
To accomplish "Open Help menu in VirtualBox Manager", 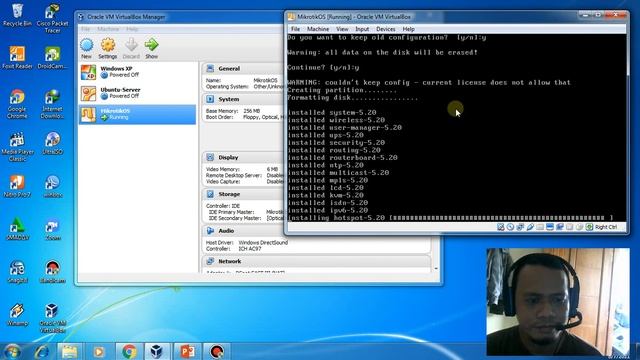I will tap(132, 29).
